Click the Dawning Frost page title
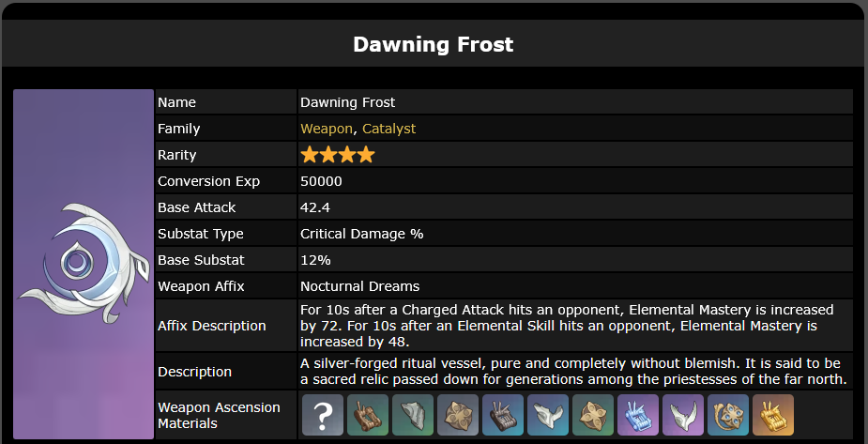This screenshot has width=868, height=444. [x=433, y=44]
